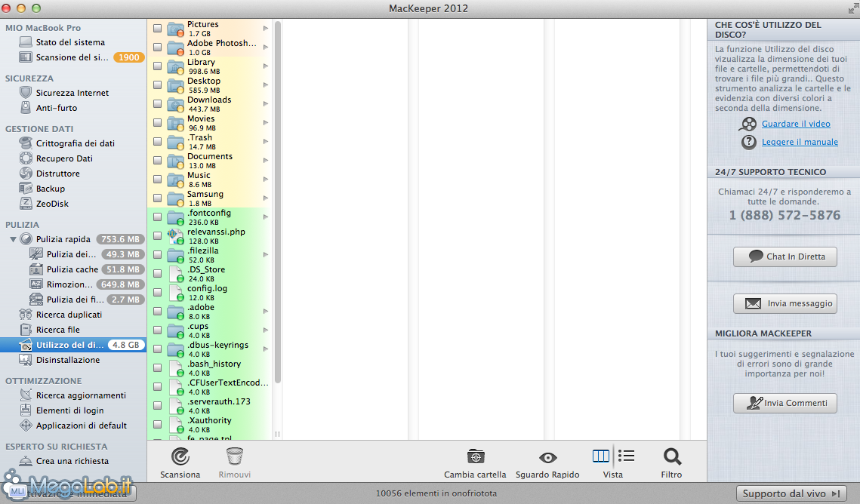Open Cambia cartella folder icon
860x504 pixels.
[476, 456]
